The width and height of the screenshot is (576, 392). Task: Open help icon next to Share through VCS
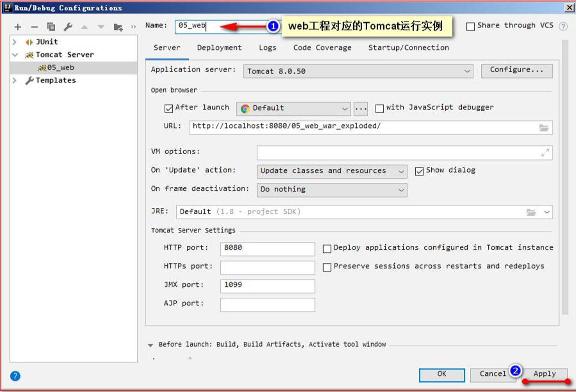click(563, 26)
